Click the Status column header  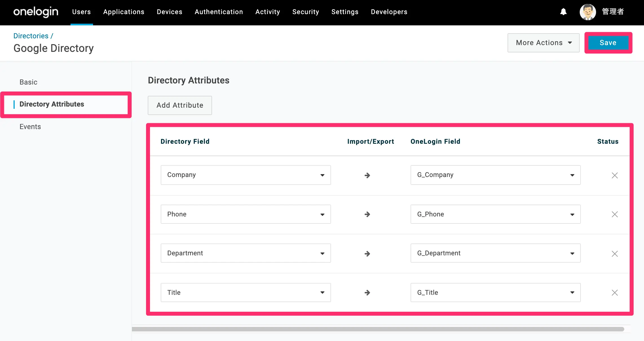click(608, 141)
